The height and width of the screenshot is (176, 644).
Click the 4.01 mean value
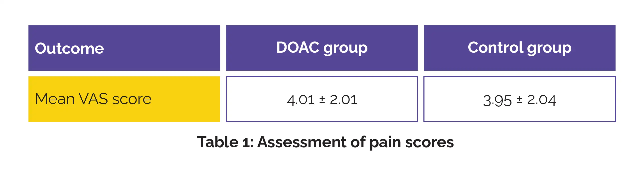click(x=300, y=100)
